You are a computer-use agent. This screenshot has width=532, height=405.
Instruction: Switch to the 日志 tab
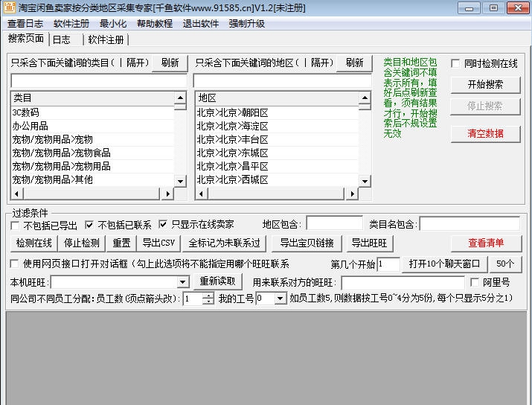click(66, 39)
